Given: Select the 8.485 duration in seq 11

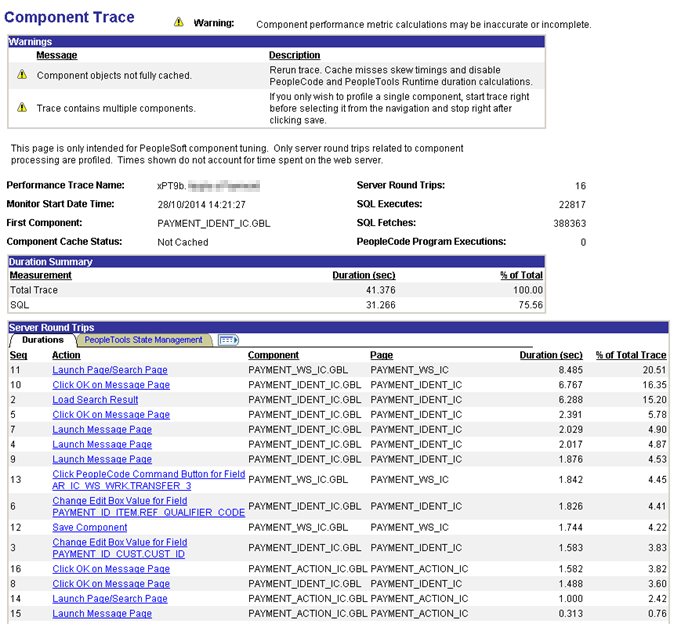Looking at the screenshot, I should point(570,370).
